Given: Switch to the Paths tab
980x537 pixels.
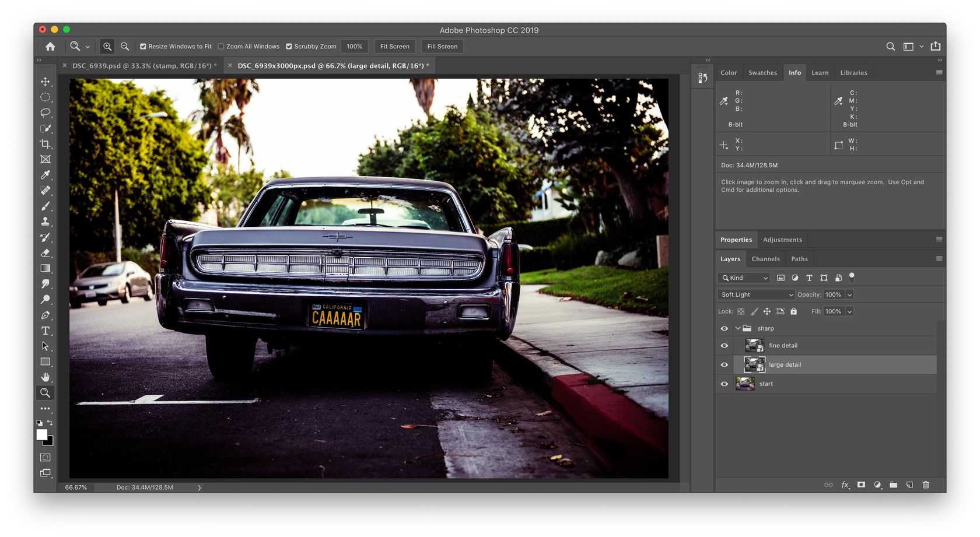Looking at the screenshot, I should (x=799, y=259).
